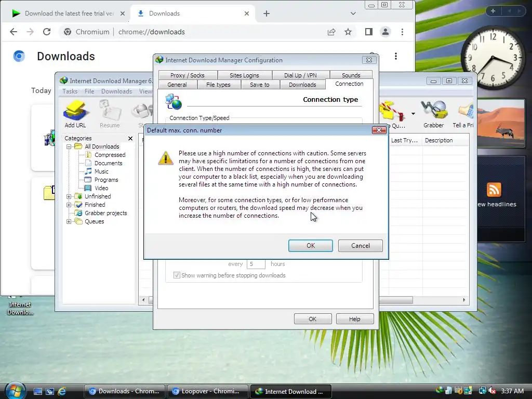Close the Categories panel
Image resolution: width=532 pixels, height=399 pixels.
click(130, 138)
